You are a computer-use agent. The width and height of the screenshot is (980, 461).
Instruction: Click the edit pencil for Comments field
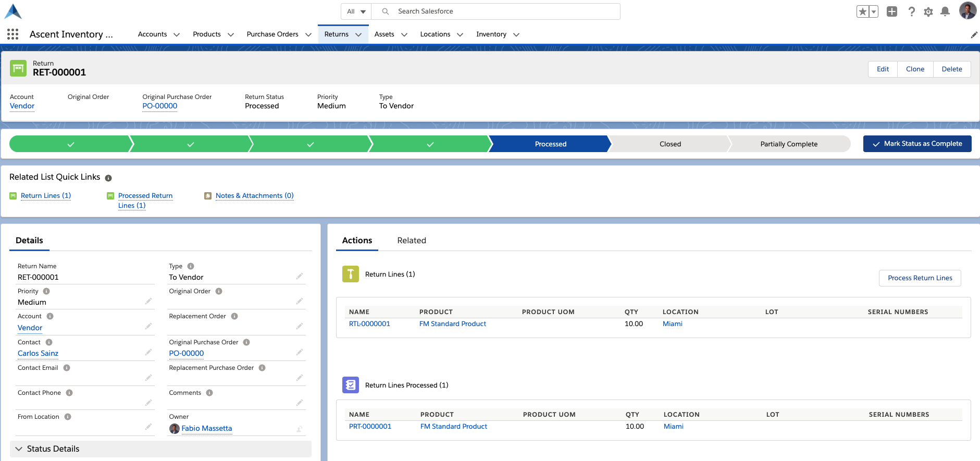300,403
